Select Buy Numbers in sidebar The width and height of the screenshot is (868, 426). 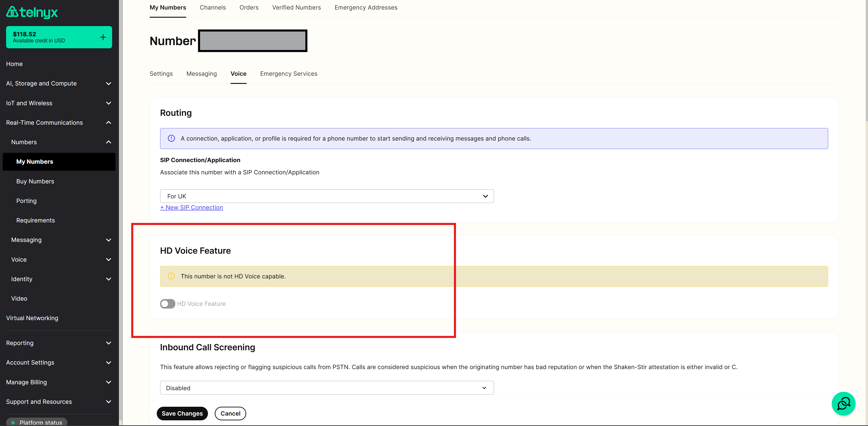[x=35, y=181]
